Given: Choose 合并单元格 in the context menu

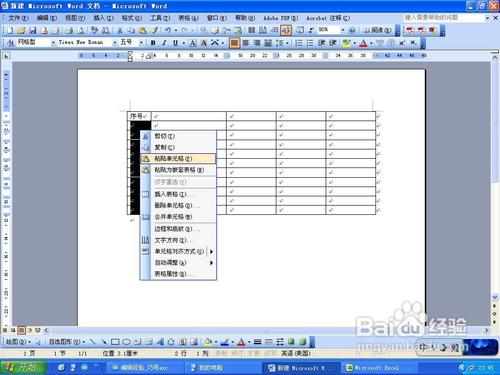Looking at the screenshot, I should point(178,217).
